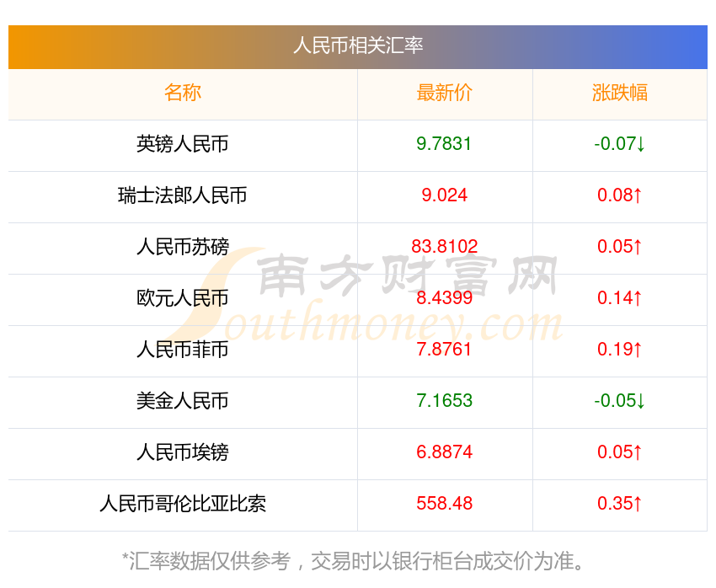Select the 美金人民币 row name
716x588 pixels.
tap(183, 401)
